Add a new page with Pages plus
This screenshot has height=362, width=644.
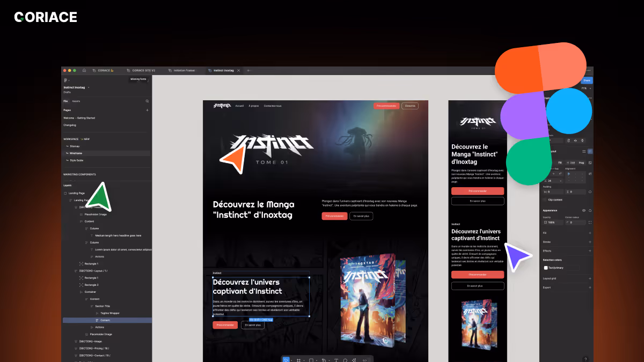pos(147,110)
